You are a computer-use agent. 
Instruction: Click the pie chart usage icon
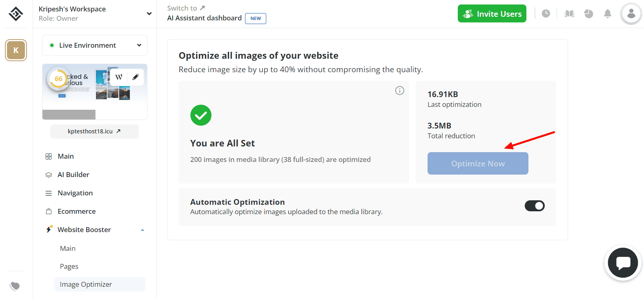[588, 14]
